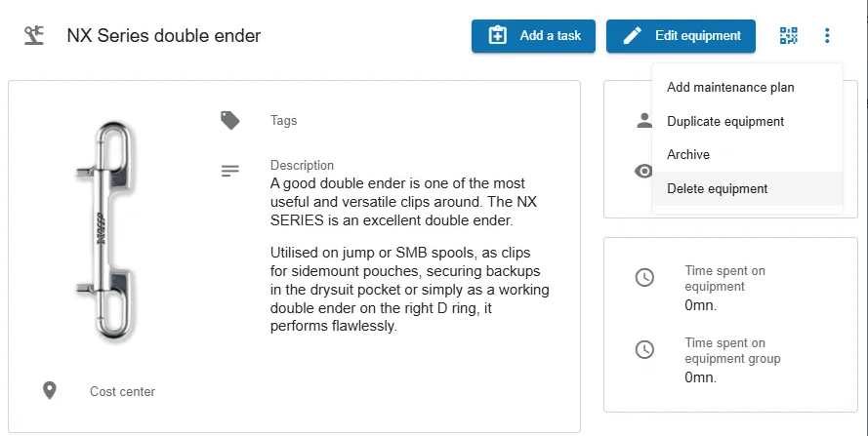Click the NX Series double ender title
Screen dimensions: 868x436
click(164, 36)
